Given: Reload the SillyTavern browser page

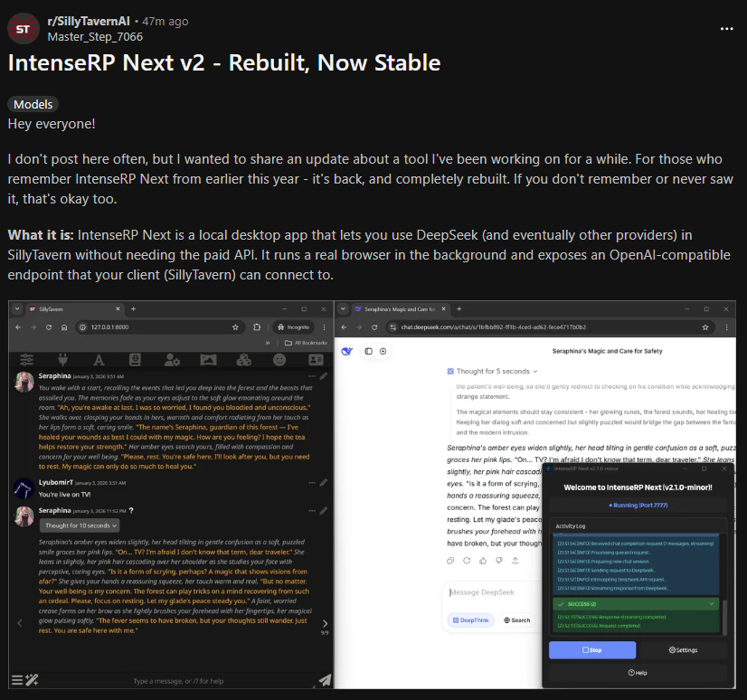Looking at the screenshot, I should pyautogui.click(x=49, y=327).
